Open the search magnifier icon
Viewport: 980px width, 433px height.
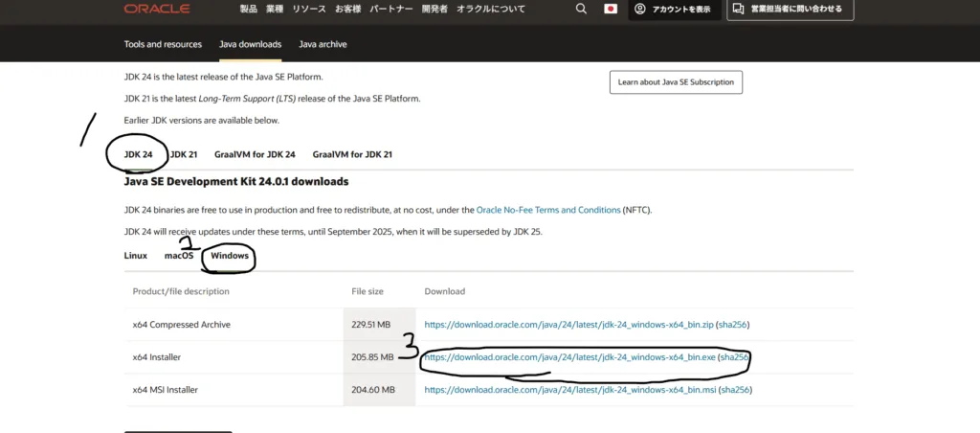coord(581,9)
